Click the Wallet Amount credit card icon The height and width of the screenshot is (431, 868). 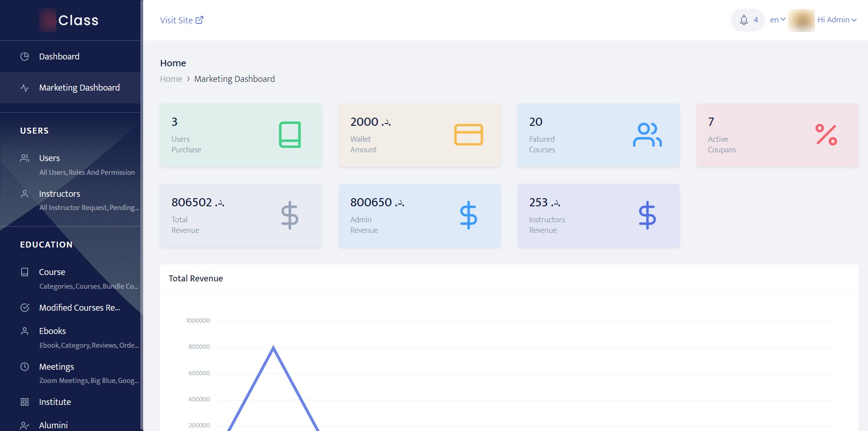(468, 135)
